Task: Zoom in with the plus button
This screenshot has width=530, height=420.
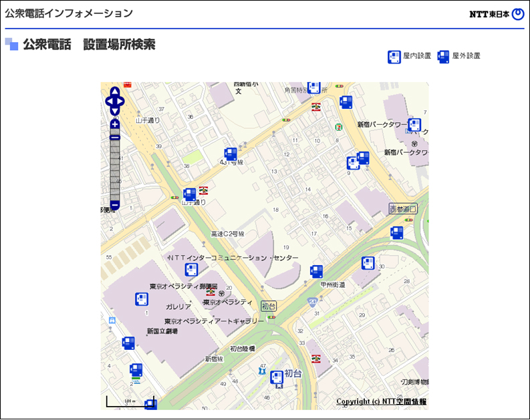Action: click(115, 124)
